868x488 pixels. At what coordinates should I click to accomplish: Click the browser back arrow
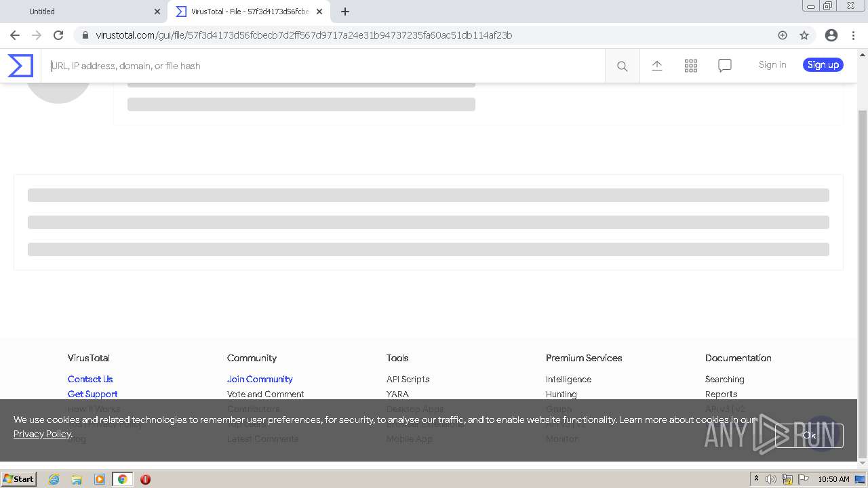(x=15, y=35)
